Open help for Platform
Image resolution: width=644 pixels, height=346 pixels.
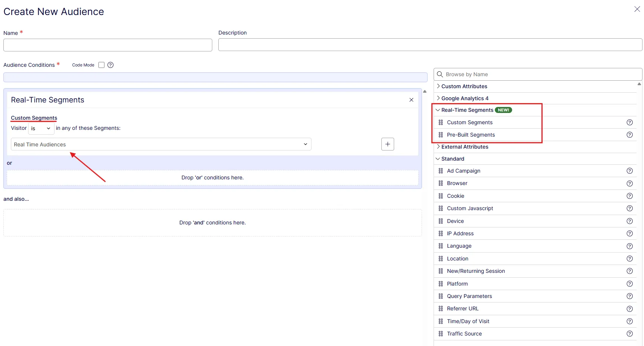pos(630,284)
